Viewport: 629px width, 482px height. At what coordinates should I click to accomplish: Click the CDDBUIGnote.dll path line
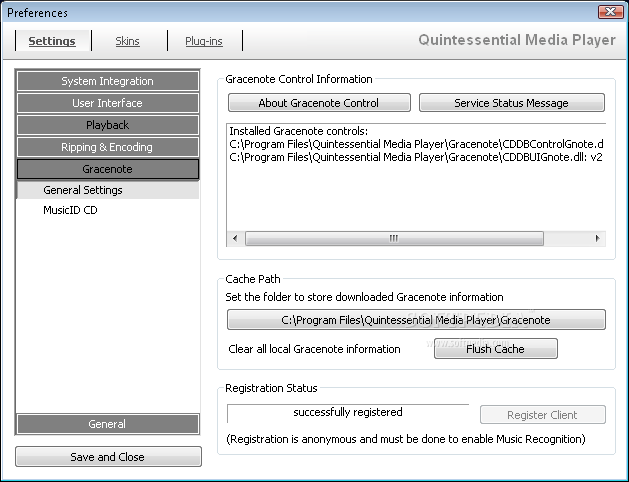click(416, 157)
